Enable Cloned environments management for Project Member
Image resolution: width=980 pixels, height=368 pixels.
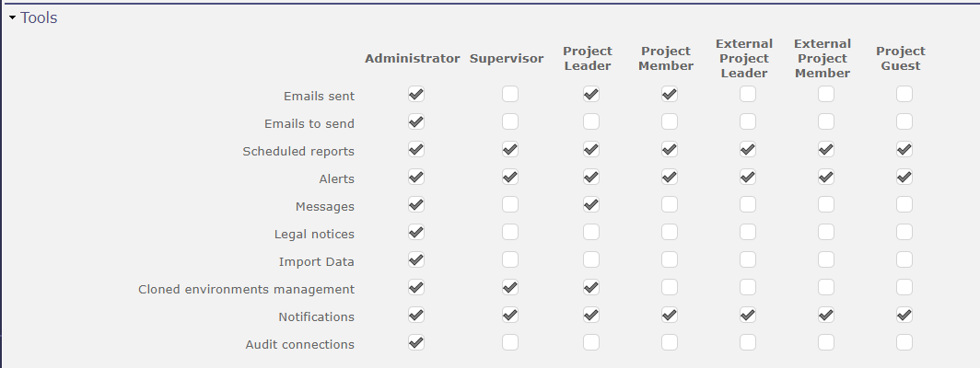pyautogui.click(x=670, y=288)
